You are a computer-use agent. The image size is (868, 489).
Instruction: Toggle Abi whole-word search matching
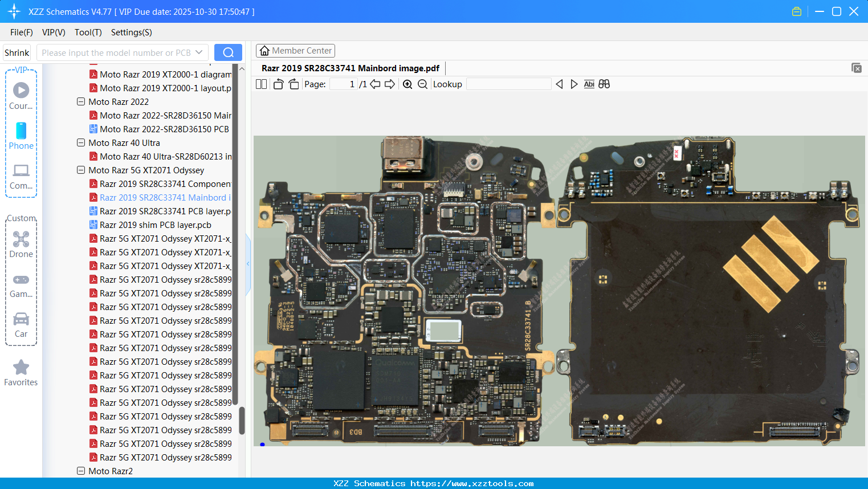589,84
